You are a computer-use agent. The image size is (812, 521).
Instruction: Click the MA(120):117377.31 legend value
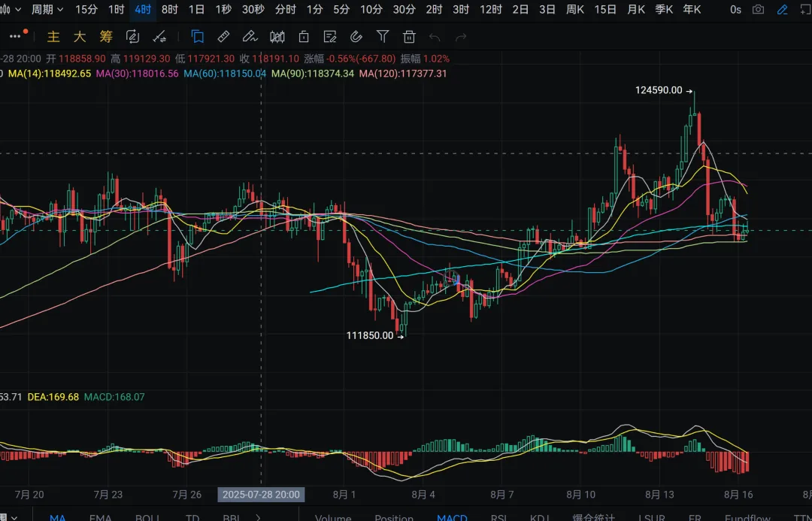pos(403,74)
